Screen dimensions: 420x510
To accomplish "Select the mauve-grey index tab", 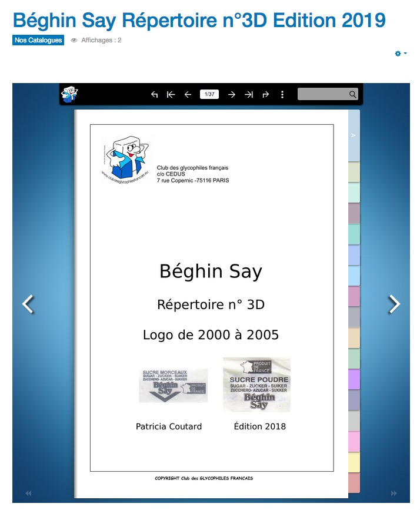I will [x=354, y=213].
